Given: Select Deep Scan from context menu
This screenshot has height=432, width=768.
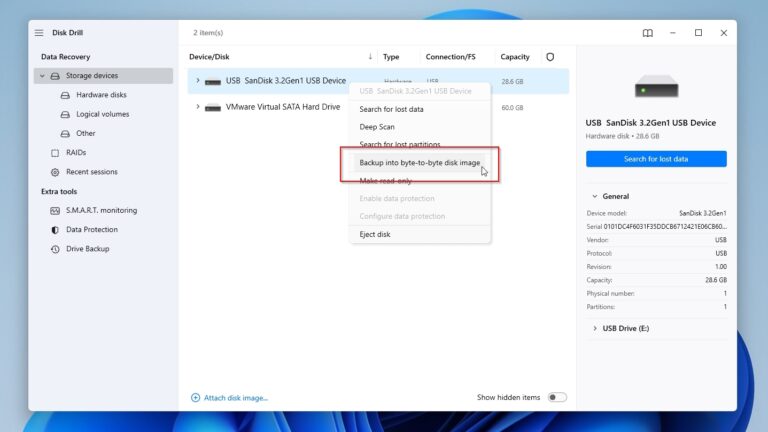Looking at the screenshot, I should click(x=377, y=127).
